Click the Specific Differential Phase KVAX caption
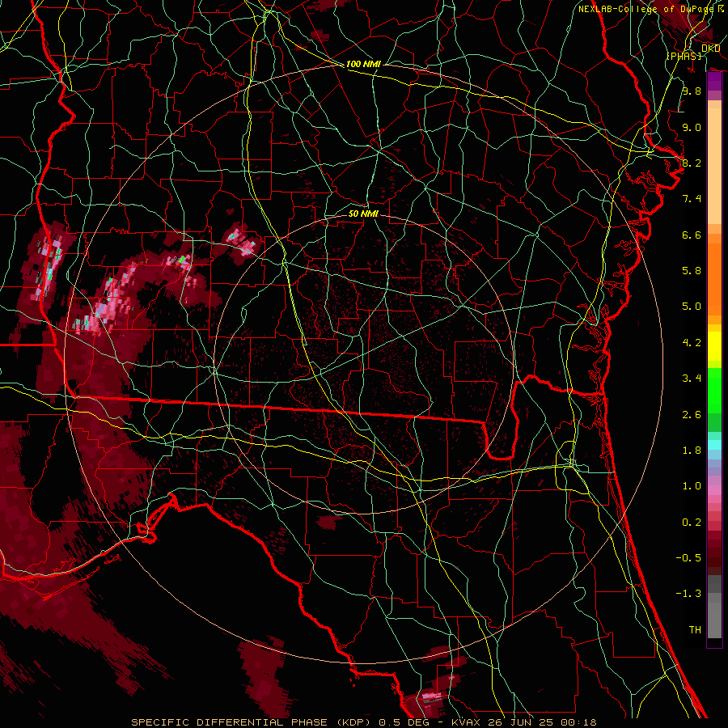 point(364,722)
